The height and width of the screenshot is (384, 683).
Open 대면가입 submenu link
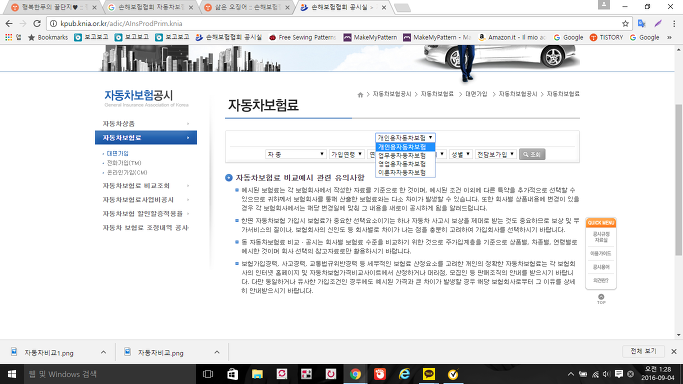(x=118, y=154)
